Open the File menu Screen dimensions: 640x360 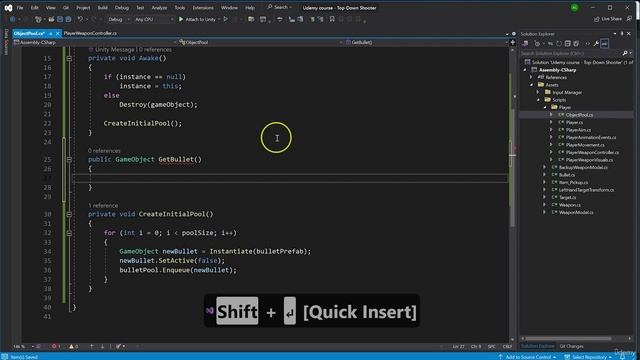[20, 8]
